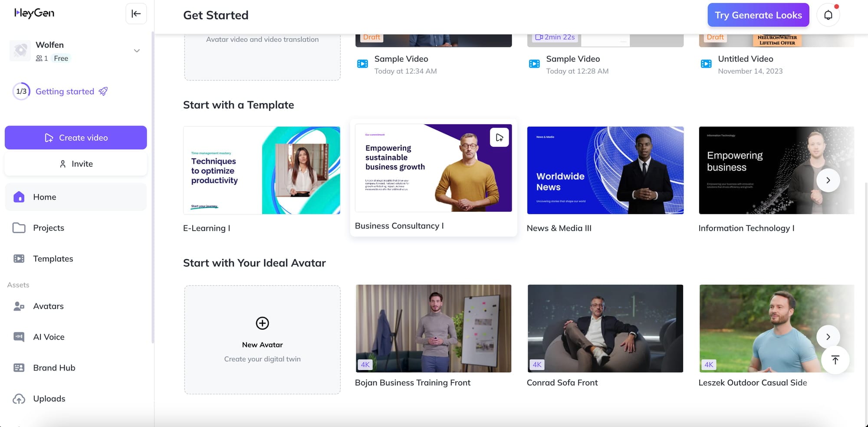This screenshot has width=868, height=427.
Task: Click video icon beside 12:28 AM Sample Video
Action: (534, 64)
